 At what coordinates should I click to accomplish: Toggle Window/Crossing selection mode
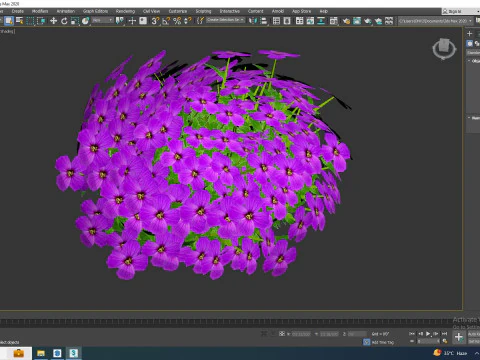point(41,21)
